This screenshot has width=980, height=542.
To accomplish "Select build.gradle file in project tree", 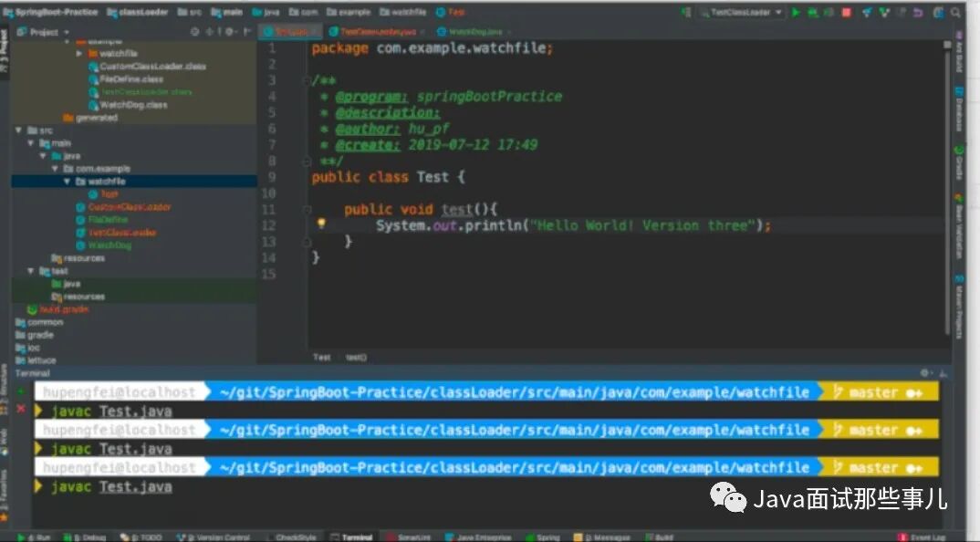I will coord(58,309).
